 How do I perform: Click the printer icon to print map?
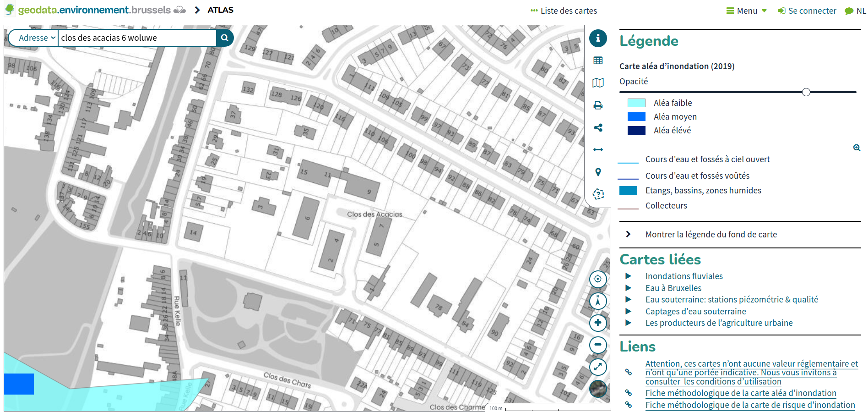pos(598,105)
